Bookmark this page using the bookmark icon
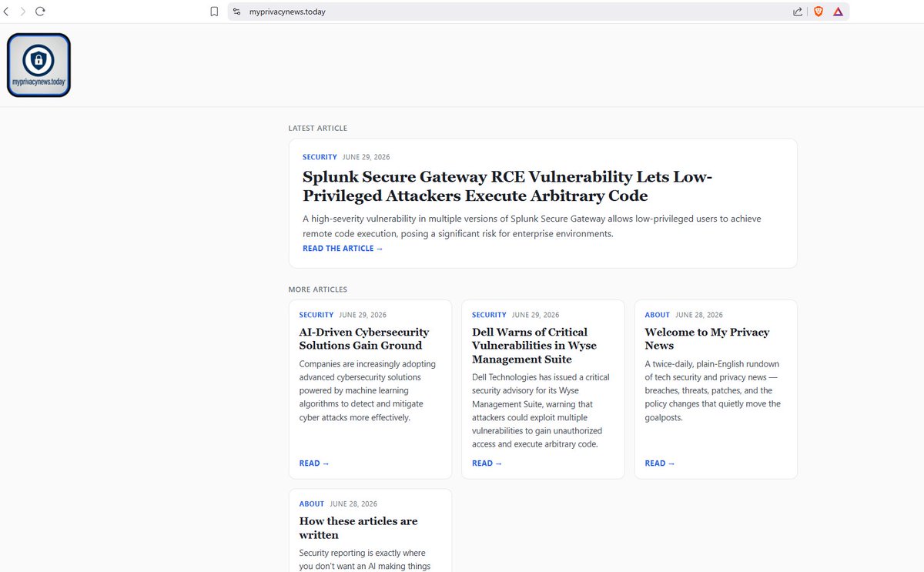This screenshot has height=572, width=924. coord(214,12)
